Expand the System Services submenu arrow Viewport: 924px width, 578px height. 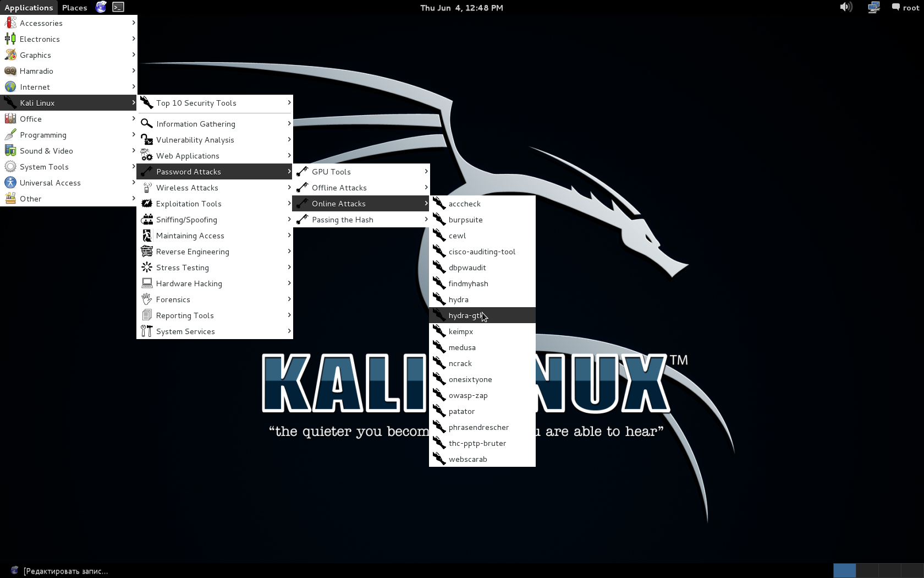[289, 331]
